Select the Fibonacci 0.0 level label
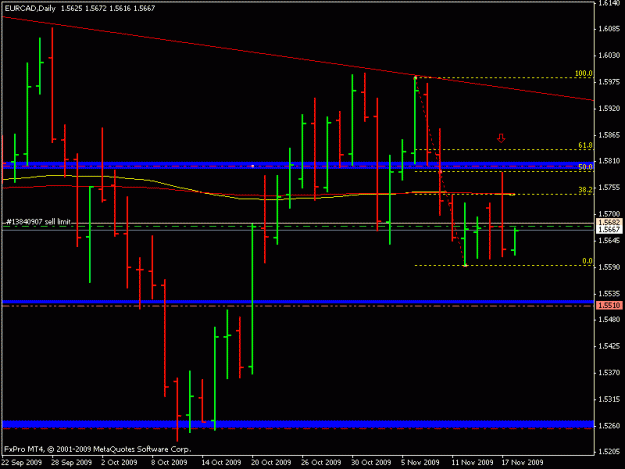The width and height of the screenshot is (625, 469). [588, 261]
